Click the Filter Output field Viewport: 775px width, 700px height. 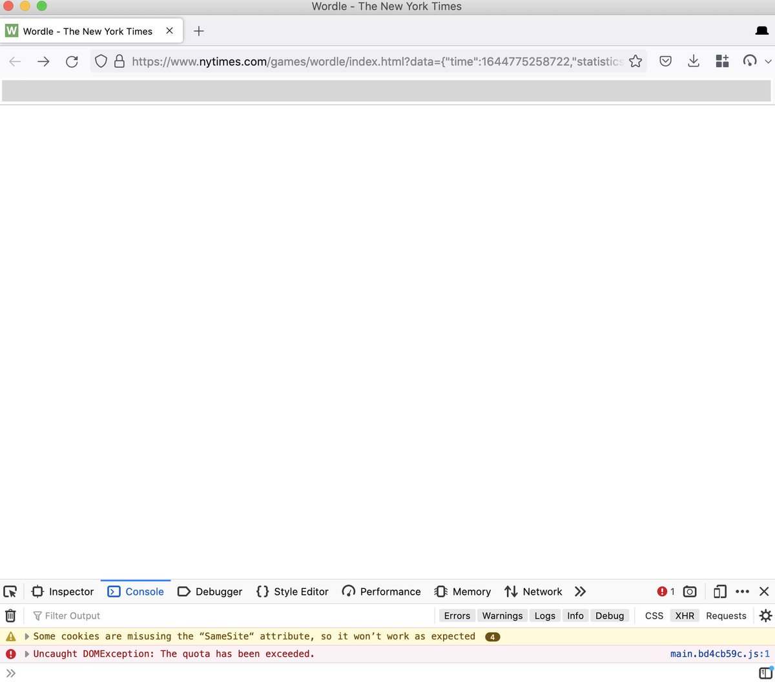(x=232, y=615)
